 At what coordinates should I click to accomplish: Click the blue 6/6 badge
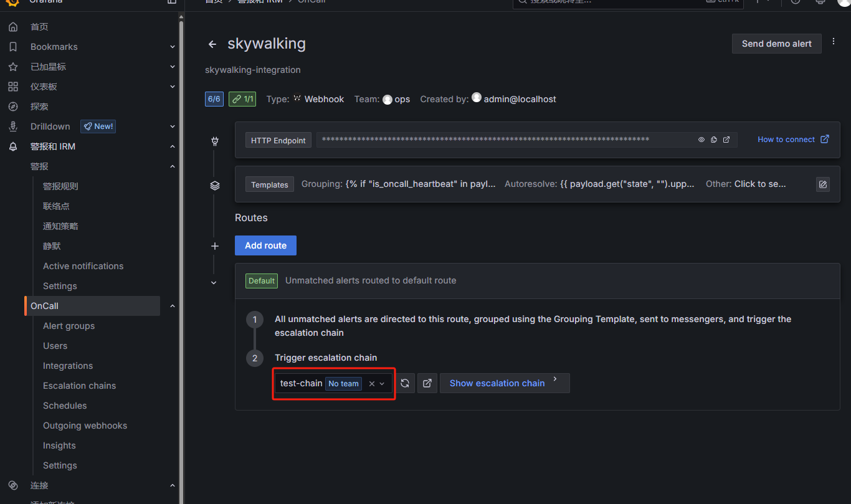coord(214,99)
